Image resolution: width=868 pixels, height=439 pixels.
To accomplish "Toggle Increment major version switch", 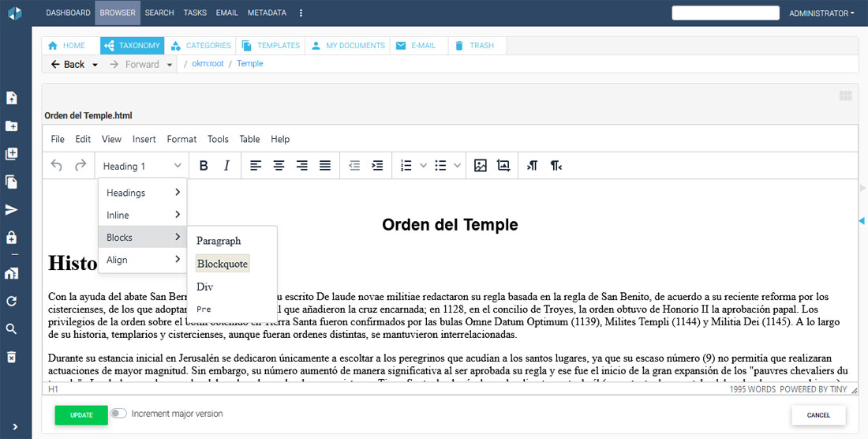I will (118, 414).
